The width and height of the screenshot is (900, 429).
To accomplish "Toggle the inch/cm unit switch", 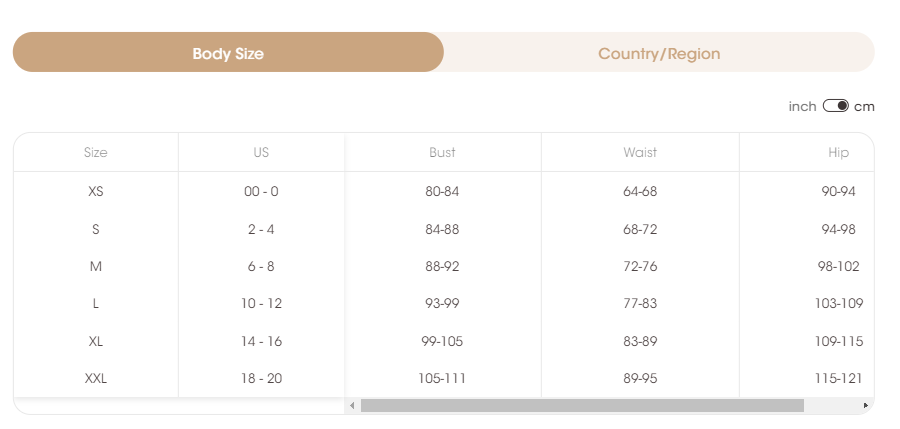I will tap(835, 106).
